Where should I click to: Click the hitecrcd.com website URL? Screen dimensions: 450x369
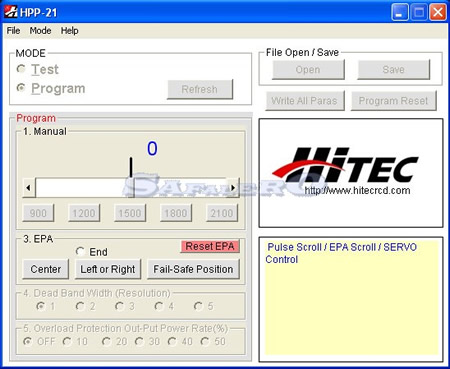[x=357, y=191]
